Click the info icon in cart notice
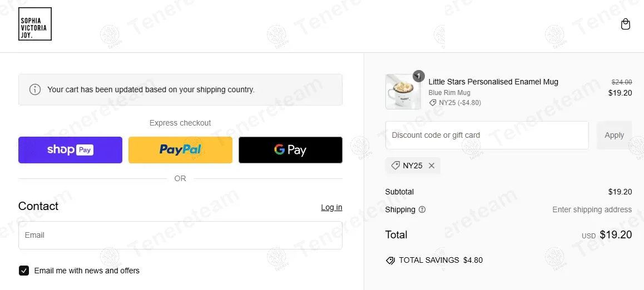Screen dimensions: 644x290 tap(35, 89)
